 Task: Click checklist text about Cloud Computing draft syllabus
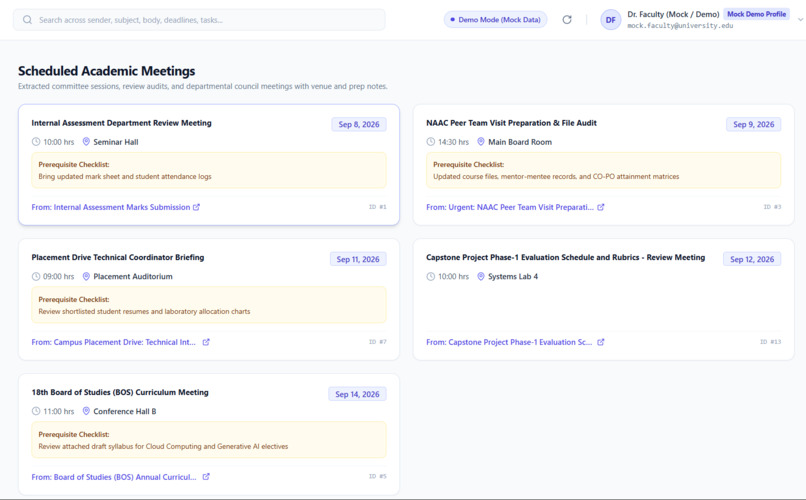163,446
